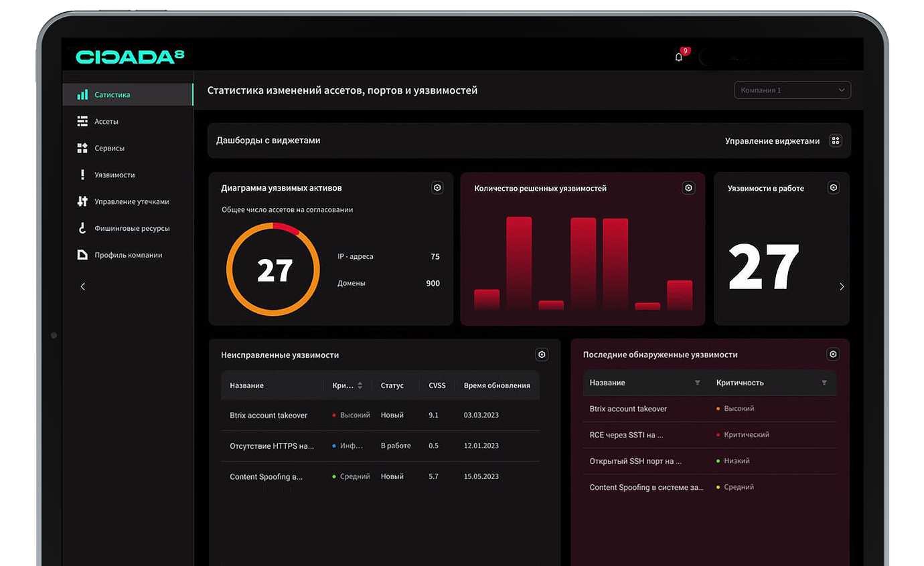Viewport: 924px width, 566px height.
Task: Click the CVSS column header
Action: pyautogui.click(x=437, y=385)
